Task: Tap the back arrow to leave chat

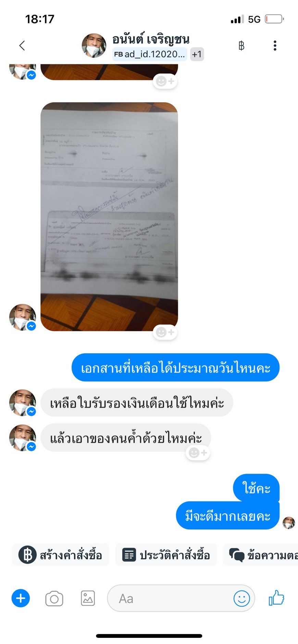Action: tap(22, 45)
